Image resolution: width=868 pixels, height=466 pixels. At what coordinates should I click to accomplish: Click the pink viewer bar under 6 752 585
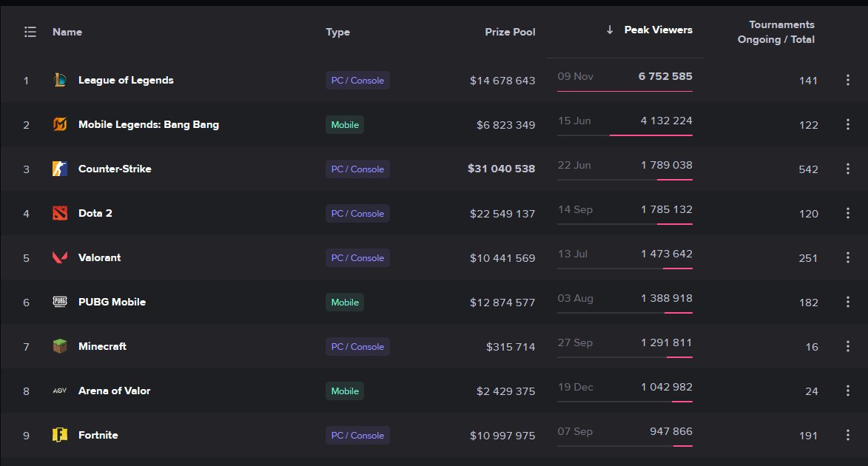[625, 91]
